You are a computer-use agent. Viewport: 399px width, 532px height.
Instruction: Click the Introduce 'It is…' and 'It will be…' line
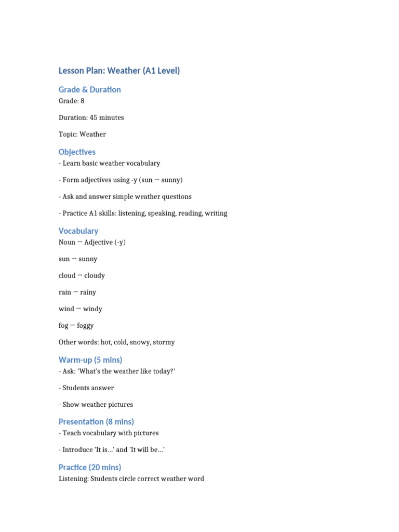tap(112, 449)
